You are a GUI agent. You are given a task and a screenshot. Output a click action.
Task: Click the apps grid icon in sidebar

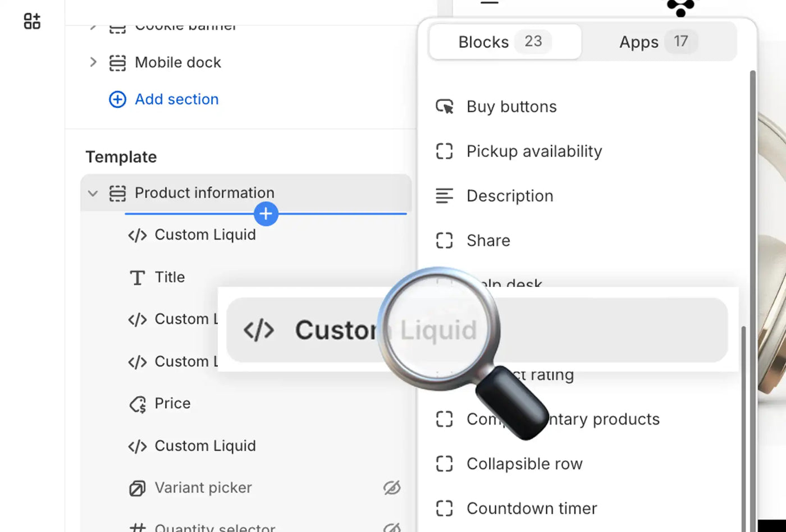coord(32,21)
